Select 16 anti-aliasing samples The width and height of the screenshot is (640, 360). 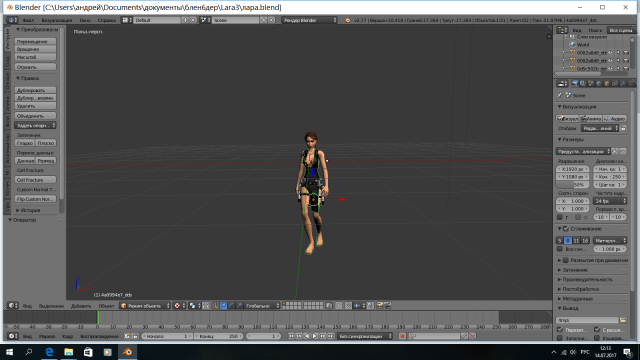pyautogui.click(x=585, y=241)
